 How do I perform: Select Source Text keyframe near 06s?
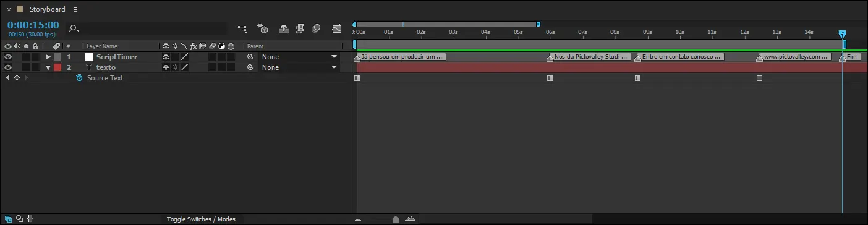pos(550,79)
